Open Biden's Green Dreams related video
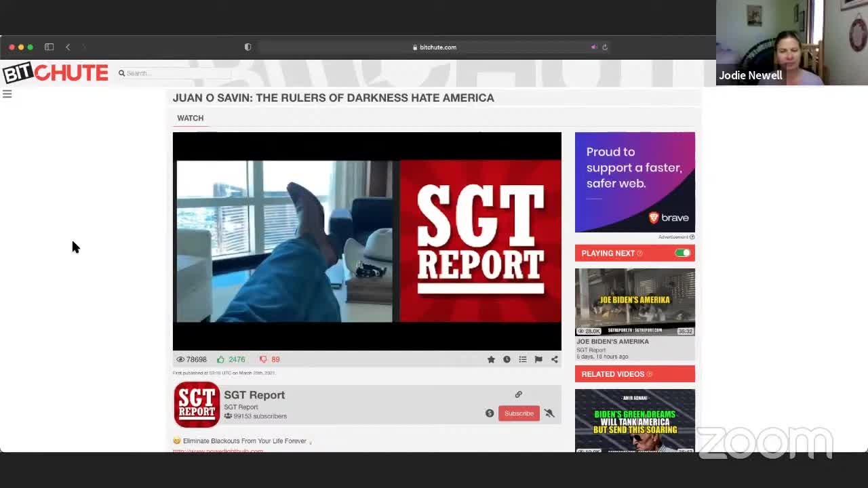Image resolution: width=868 pixels, height=488 pixels. click(x=635, y=420)
